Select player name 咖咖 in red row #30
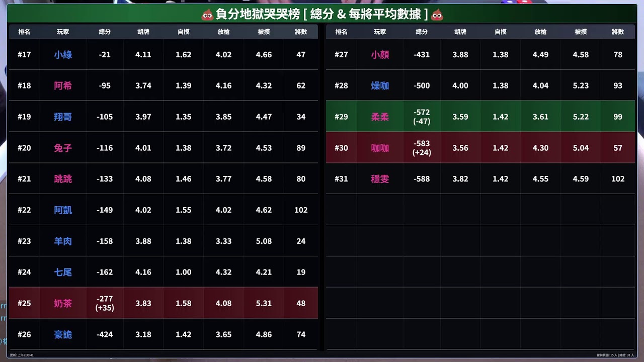The width and height of the screenshot is (644, 362). [x=380, y=148]
